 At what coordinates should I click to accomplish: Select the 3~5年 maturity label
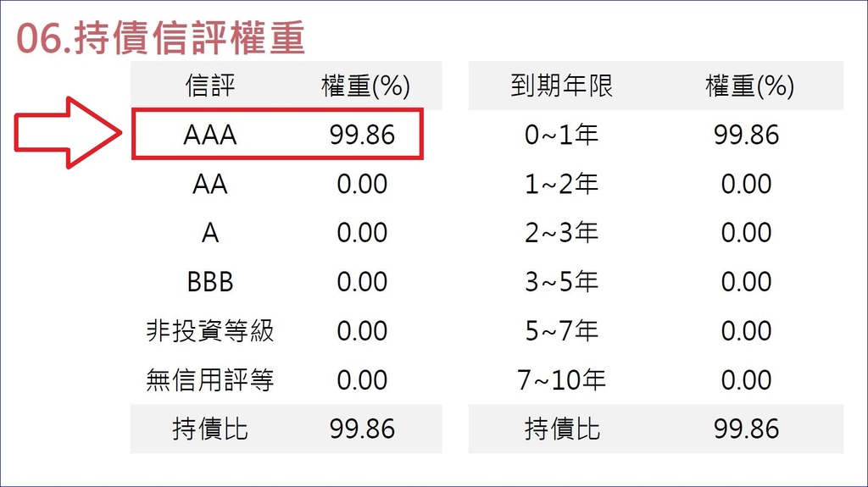click(561, 282)
